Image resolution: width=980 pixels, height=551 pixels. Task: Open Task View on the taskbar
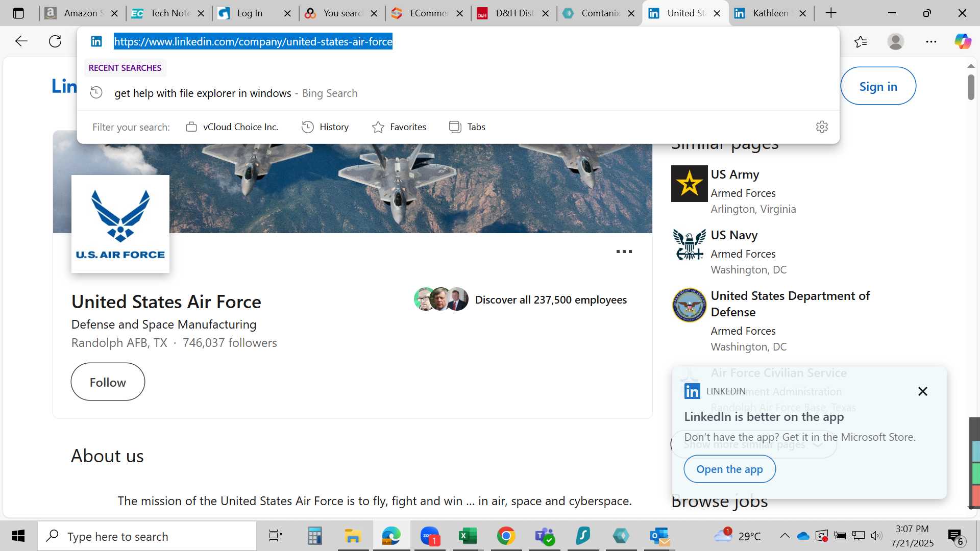(x=276, y=536)
